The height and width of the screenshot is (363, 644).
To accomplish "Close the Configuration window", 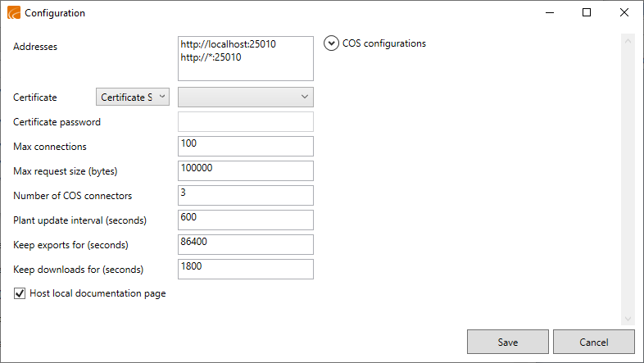I will (x=624, y=13).
